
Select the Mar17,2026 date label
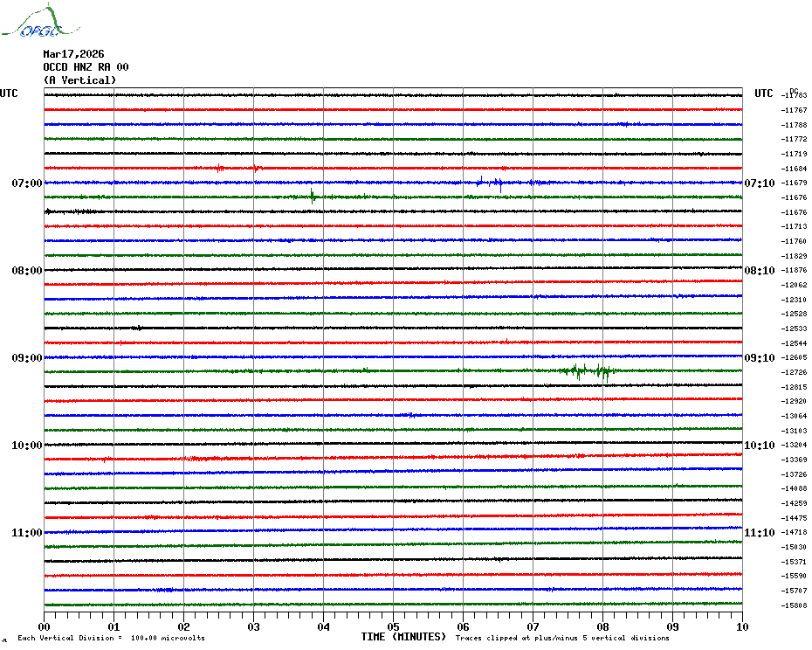tap(73, 54)
